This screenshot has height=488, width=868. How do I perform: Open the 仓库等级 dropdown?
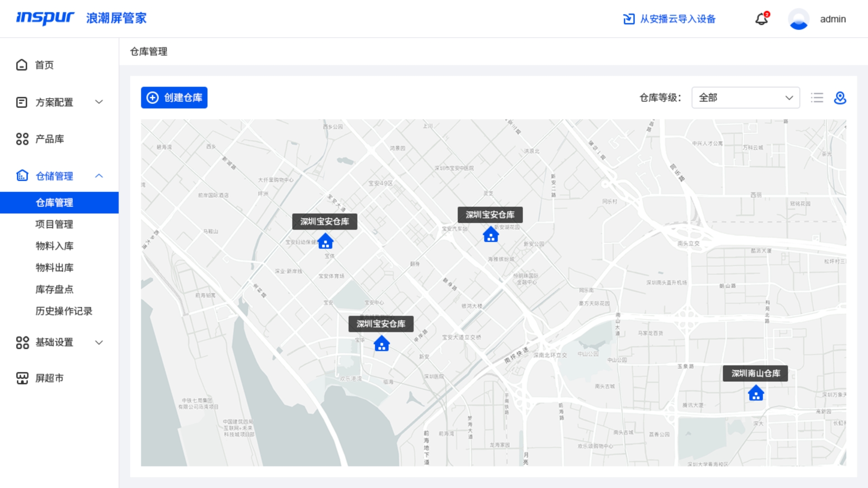[745, 98]
